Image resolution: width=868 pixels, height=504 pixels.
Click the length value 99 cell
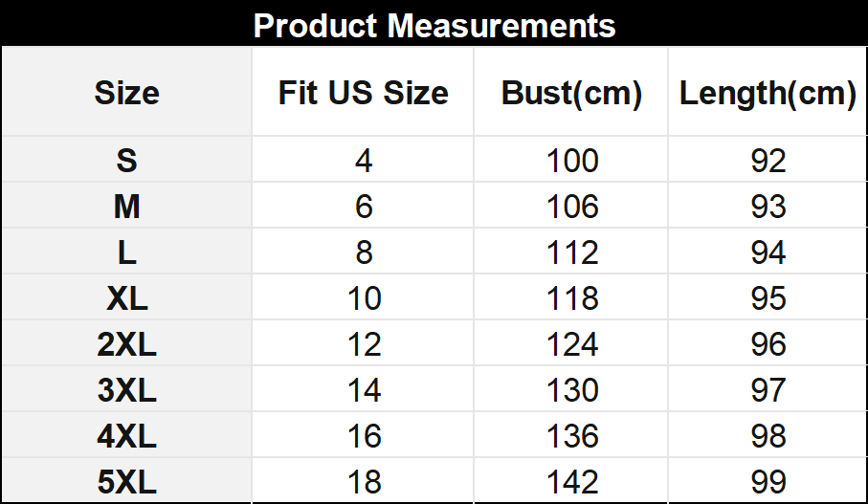coord(768,482)
